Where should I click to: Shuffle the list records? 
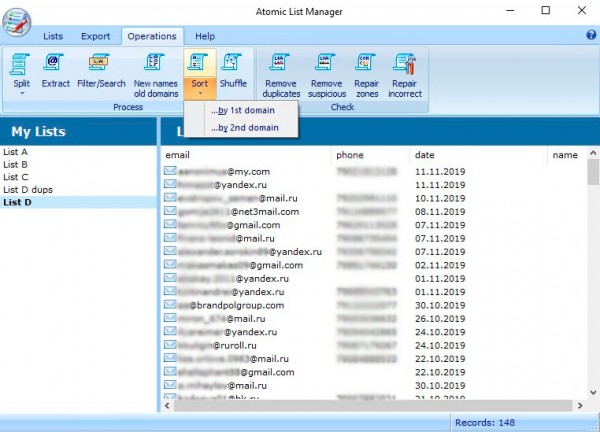[x=233, y=71]
